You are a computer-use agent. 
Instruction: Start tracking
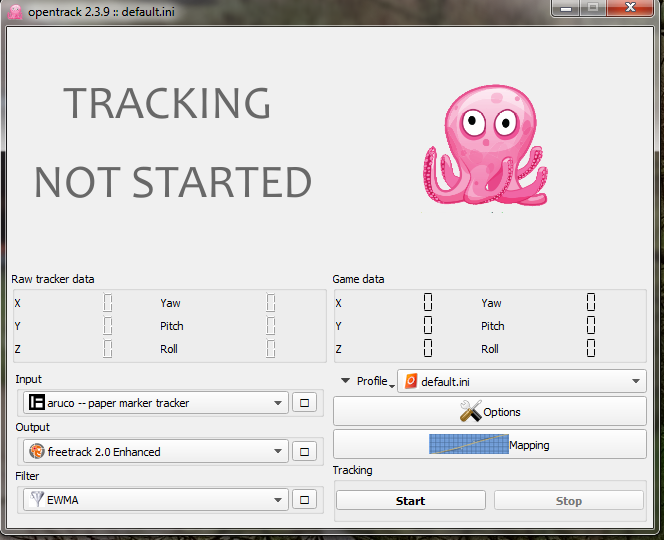coord(410,501)
